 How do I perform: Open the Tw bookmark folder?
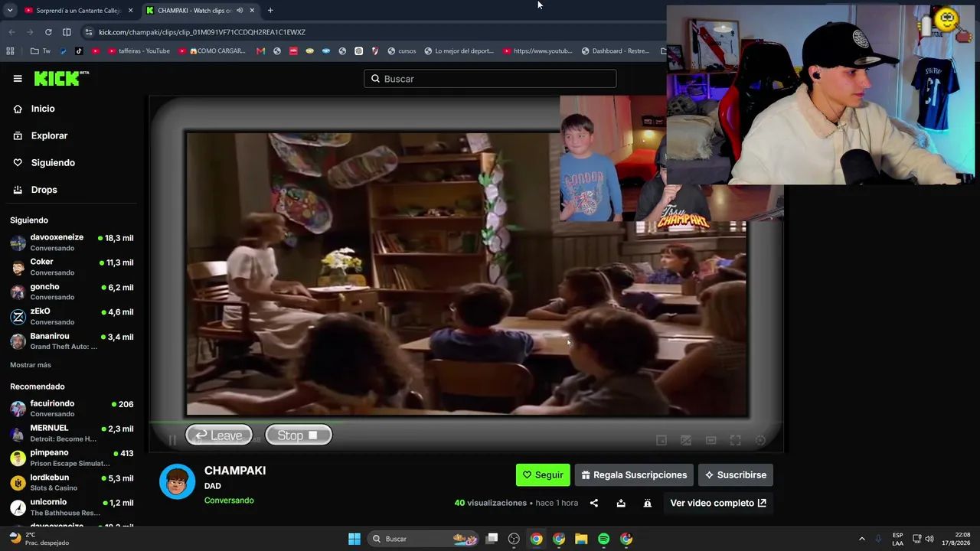pos(40,51)
